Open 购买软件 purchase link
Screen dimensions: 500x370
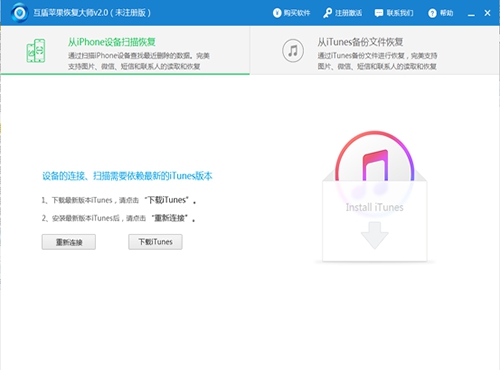(x=291, y=13)
